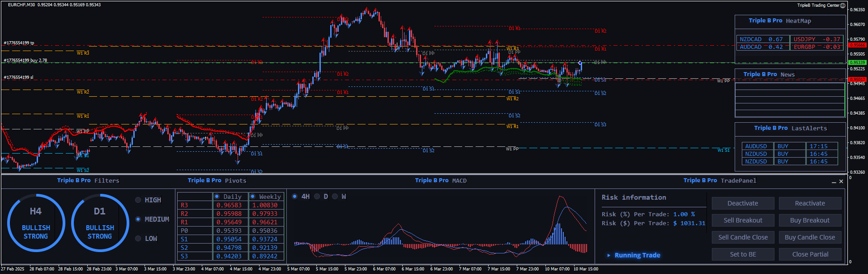Select the LOW filter radio button
The height and width of the screenshot is (274, 868).
coord(138,239)
